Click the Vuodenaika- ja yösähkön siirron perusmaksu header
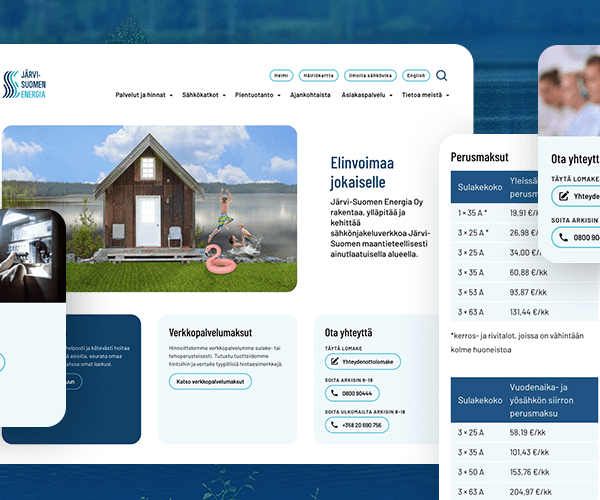Viewport: 600px width, 500px height. [x=541, y=400]
